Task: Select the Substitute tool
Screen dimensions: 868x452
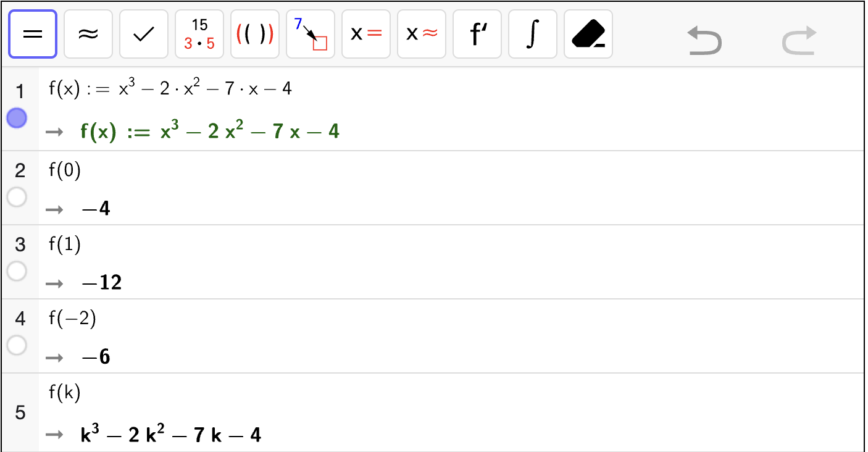Action: [x=311, y=34]
